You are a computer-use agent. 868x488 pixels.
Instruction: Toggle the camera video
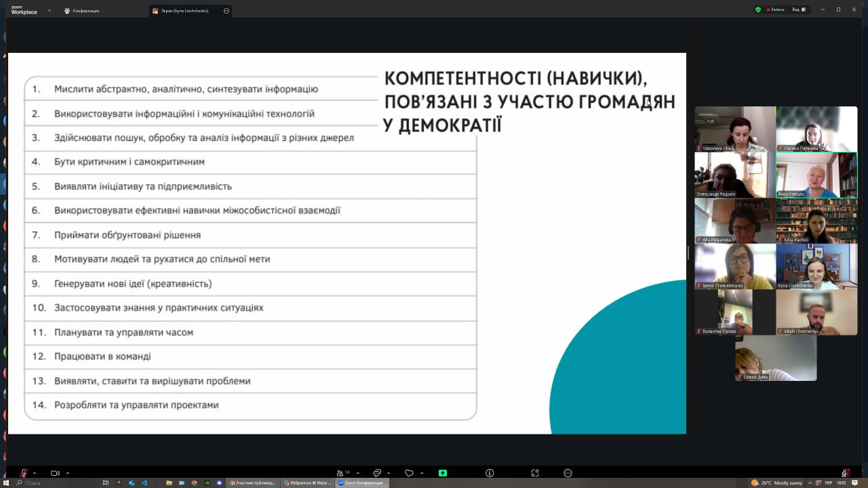56,473
